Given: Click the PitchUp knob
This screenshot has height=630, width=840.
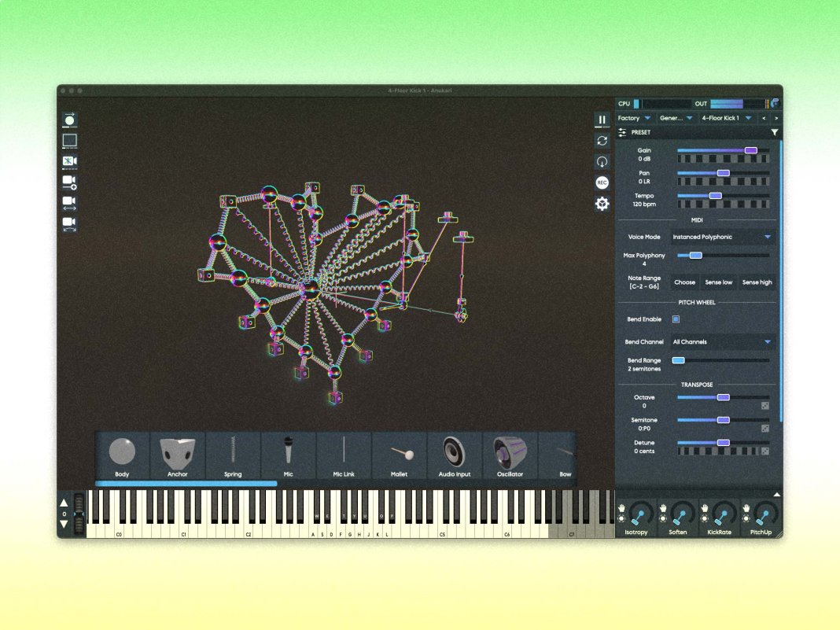Looking at the screenshot, I should coord(765,515).
